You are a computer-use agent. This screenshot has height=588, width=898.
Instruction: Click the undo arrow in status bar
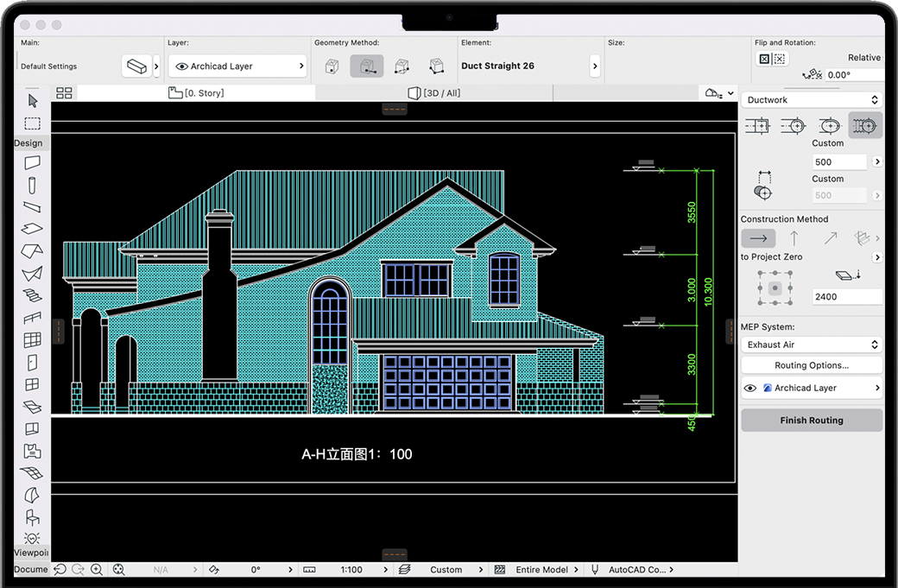pyautogui.click(x=60, y=570)
